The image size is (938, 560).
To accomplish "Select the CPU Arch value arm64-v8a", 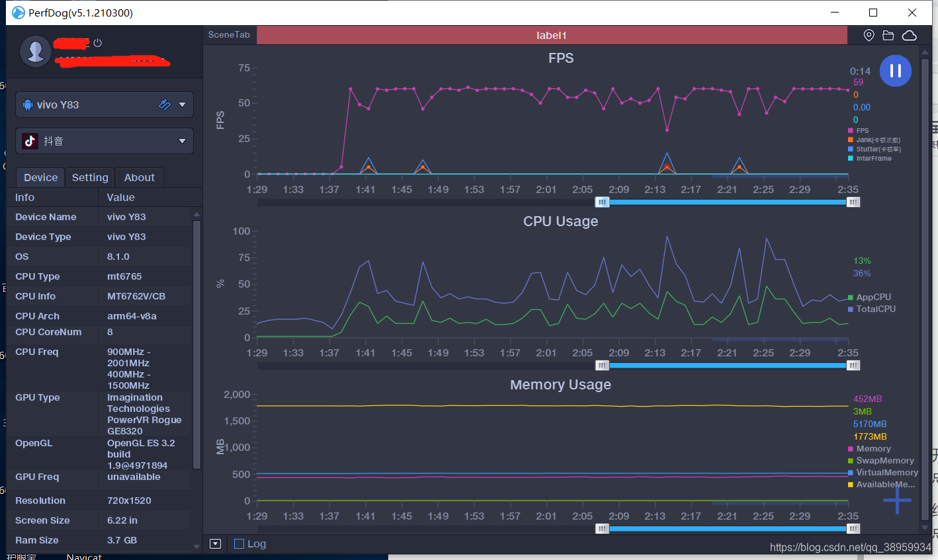I will tap(132, 316).
